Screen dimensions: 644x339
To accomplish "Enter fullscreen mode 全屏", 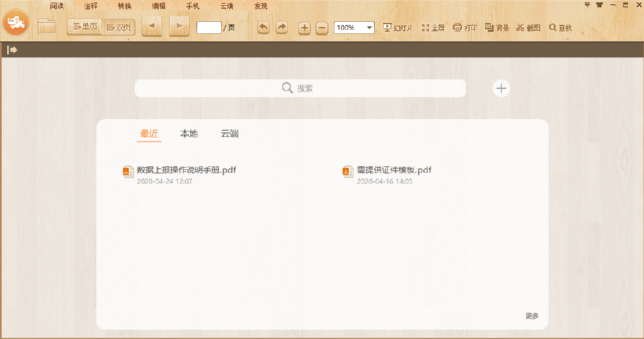I will point(433,27).
